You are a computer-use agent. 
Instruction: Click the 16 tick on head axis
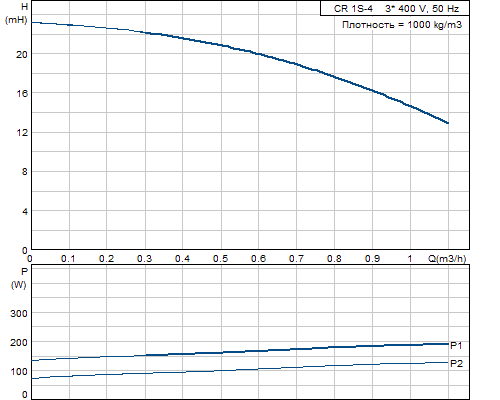click(x=22, y=93)
